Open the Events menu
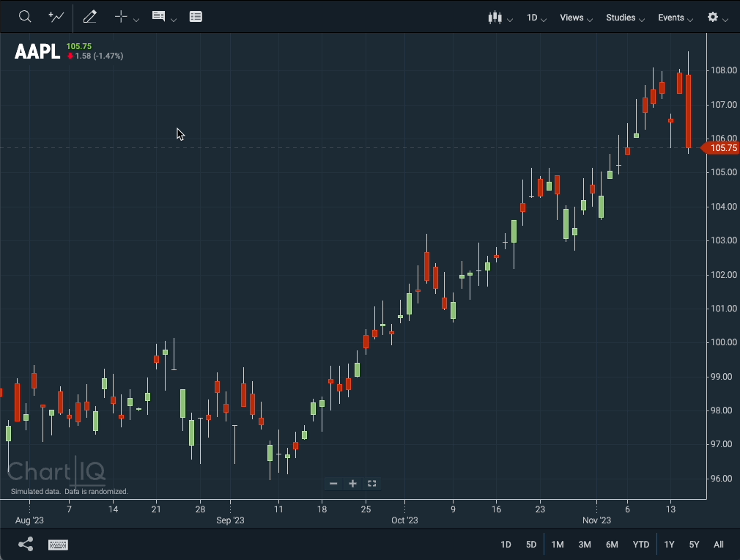 coord(676,18)
